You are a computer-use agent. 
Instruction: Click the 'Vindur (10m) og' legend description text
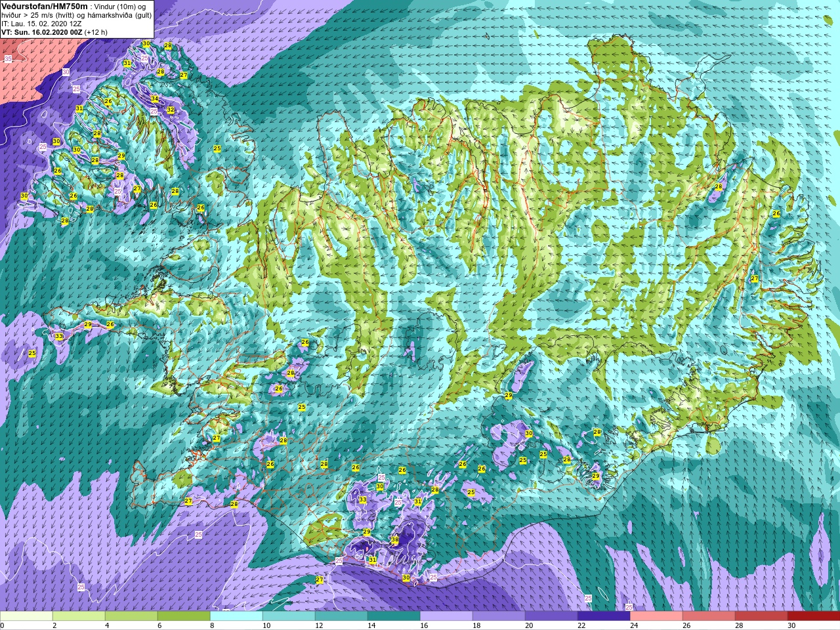click(121, 7)
